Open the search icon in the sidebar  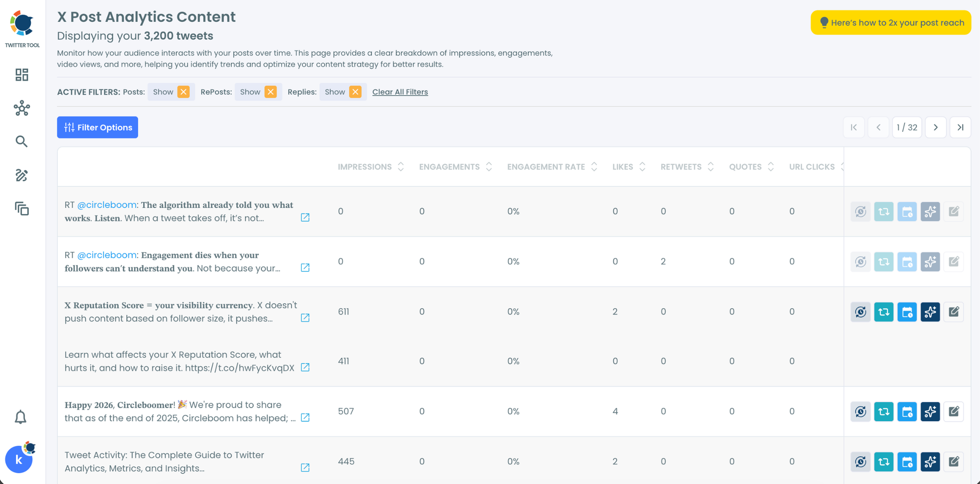(x=22, y=142)
